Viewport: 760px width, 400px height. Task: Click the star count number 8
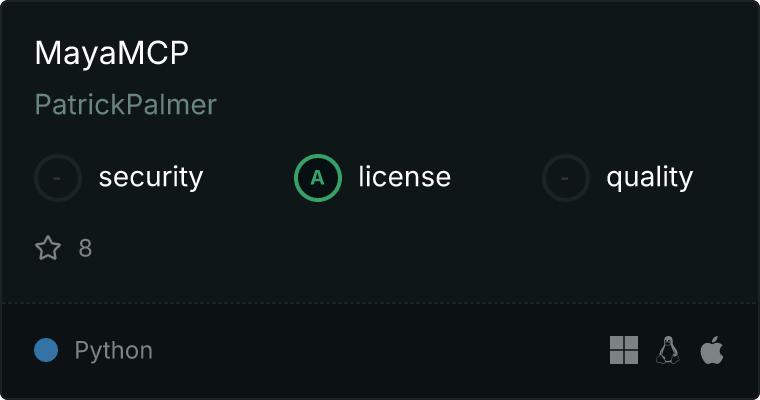coord(85,248)
